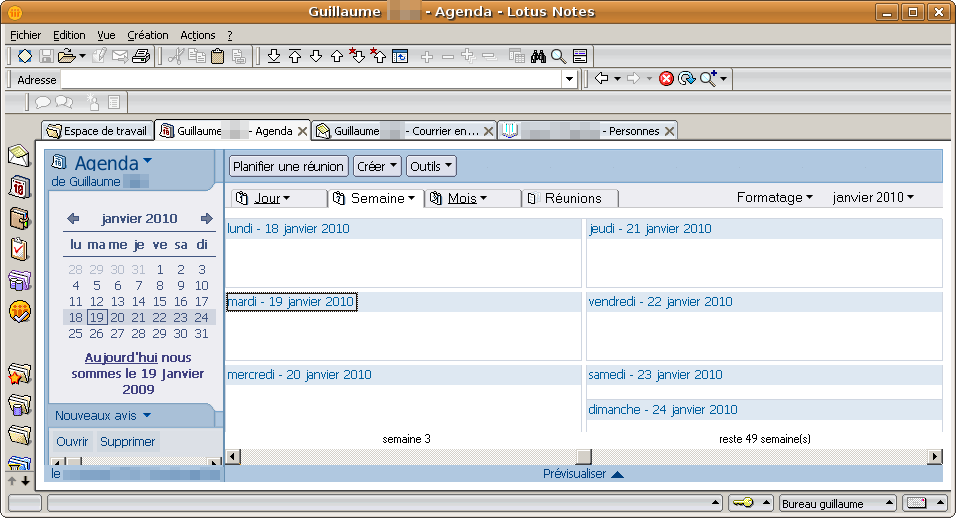Click Planifier une réunion button
Screen dimensions: 956x518
coord(289,166)
